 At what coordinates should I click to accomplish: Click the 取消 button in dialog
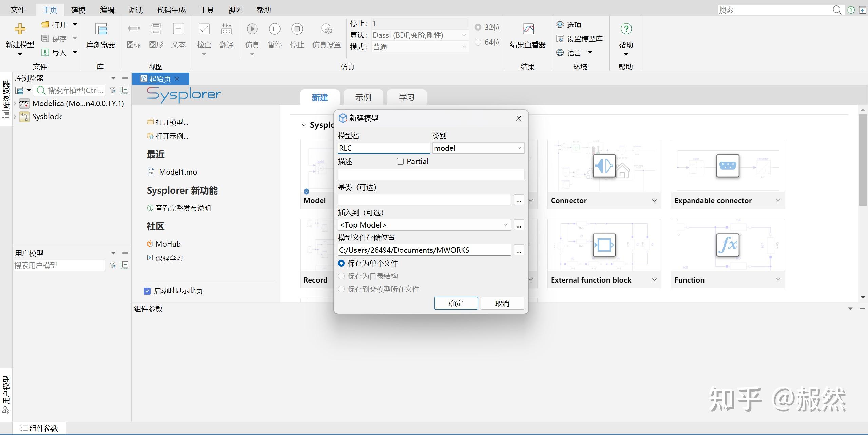coord(502,303)
